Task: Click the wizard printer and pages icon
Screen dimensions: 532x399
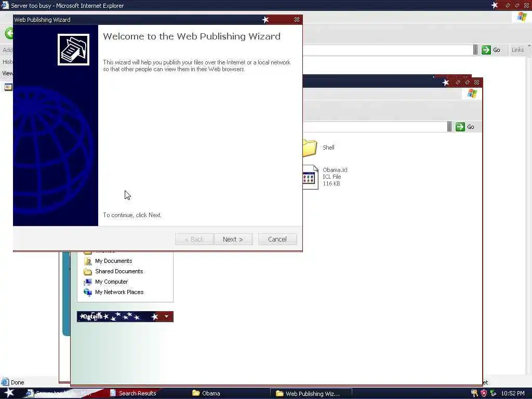Action: pyautogui.click(x=73, y=49)
